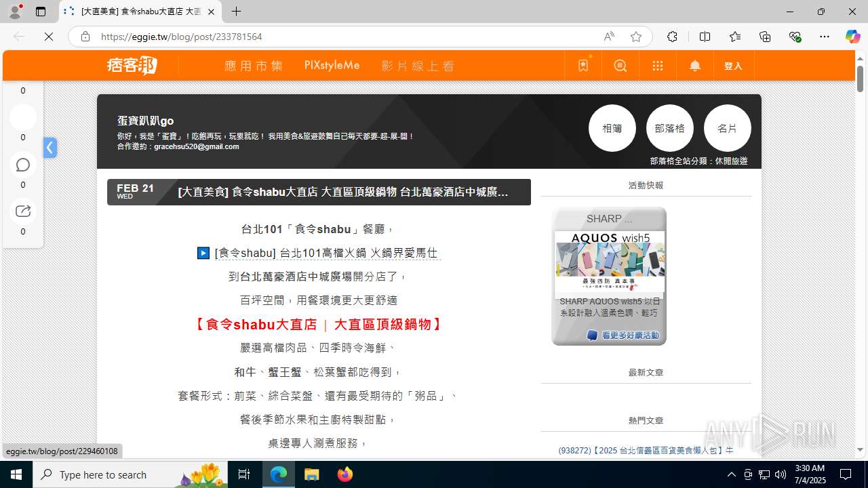The height and width of the screenshot is (488, 868).
Task: Open Collections icon
Action: coord(765,37)
